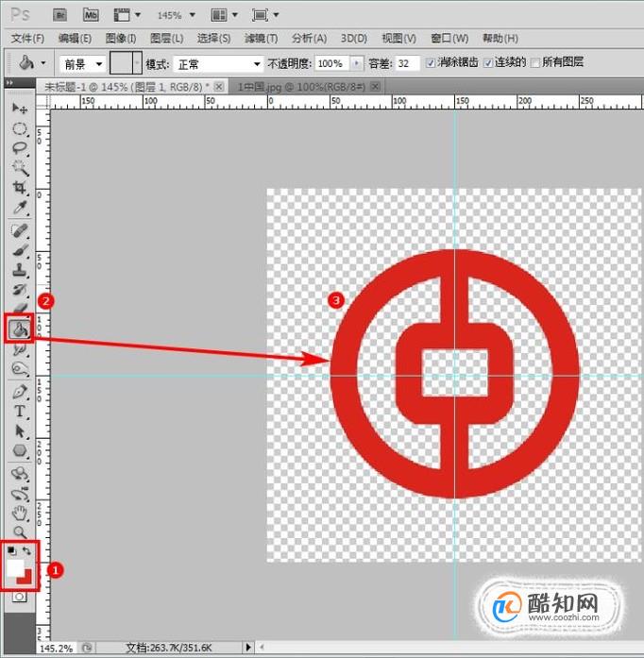
Task: Select the Hand tool
Action: pos(19,513)
